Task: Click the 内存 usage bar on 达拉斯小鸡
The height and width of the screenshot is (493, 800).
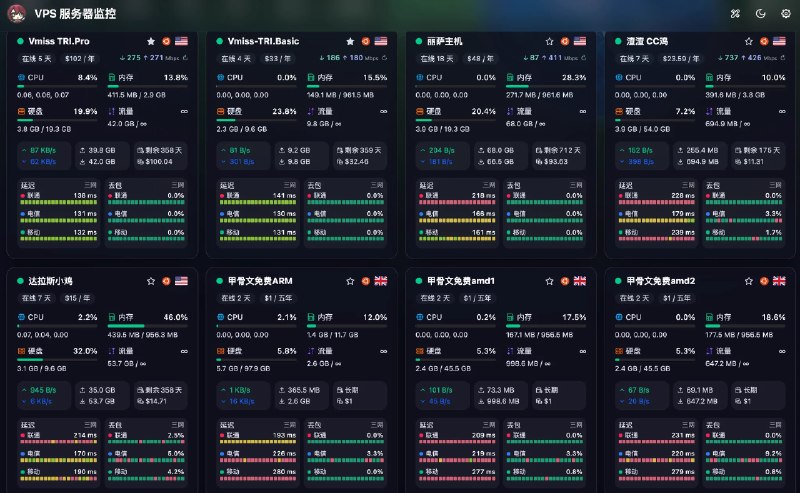Action: pos(148,326)
